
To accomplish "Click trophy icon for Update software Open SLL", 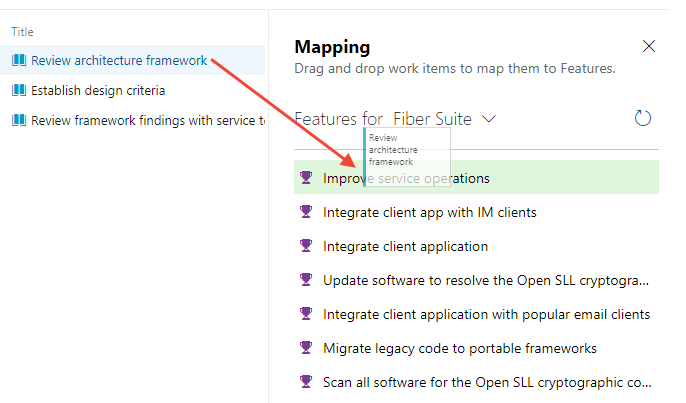I will tap(306, 280).
